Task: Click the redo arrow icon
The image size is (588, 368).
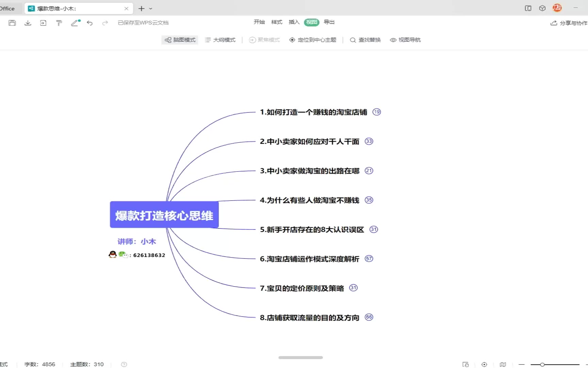Action: 105,23
